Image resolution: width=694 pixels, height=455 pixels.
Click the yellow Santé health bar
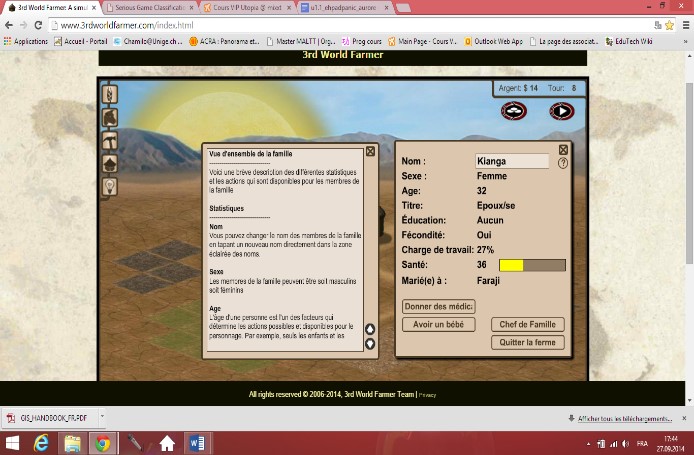tap(532, 265)
